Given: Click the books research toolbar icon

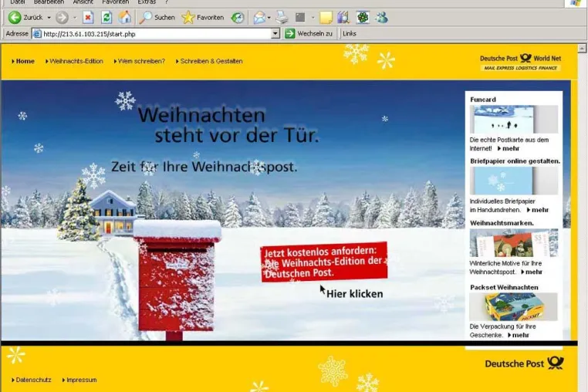Looking at the screenshot, I should (x=343, y=17).
